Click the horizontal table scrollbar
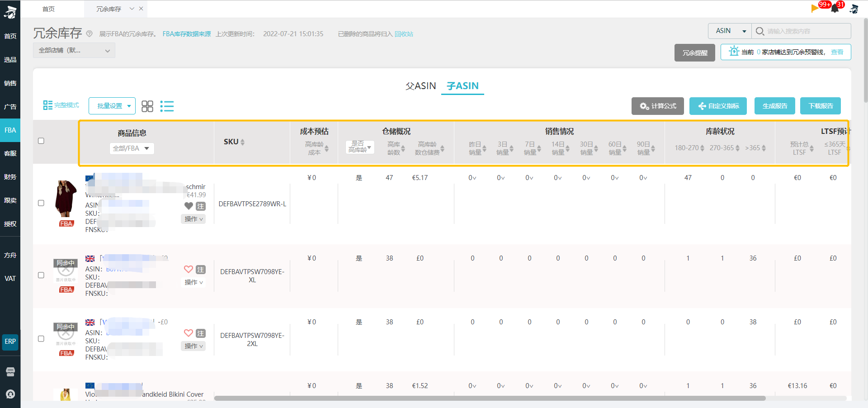Screen dimensions: 868x408 [490, 399]
